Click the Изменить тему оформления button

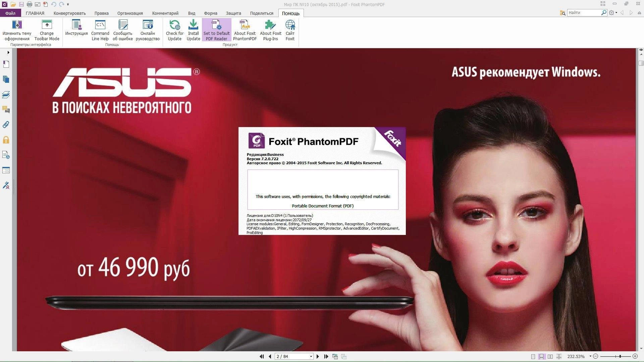[x=17, y=30]
